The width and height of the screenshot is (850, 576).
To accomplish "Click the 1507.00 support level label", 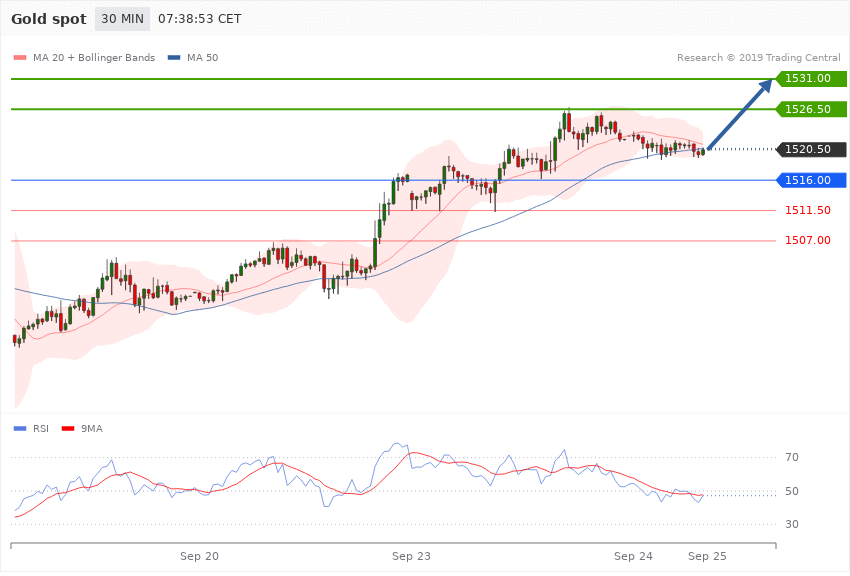I will click(x=808, y=240).
